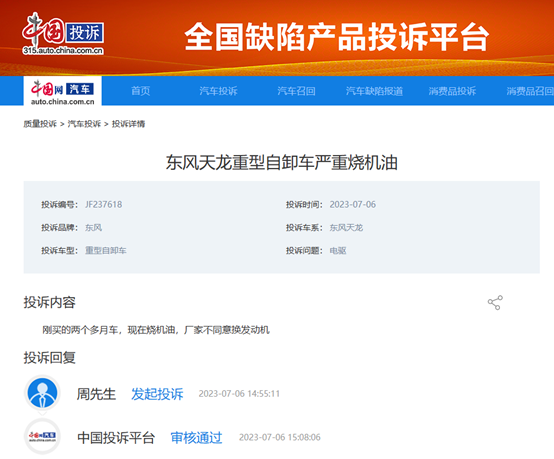Click 中国投诉平台's round avatar logo
554x459 pixels.
click(x=42, y=436)
